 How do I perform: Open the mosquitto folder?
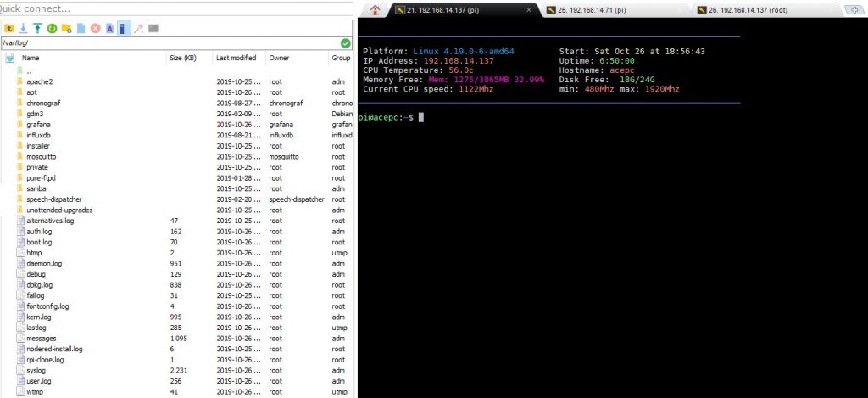point(43,156)
